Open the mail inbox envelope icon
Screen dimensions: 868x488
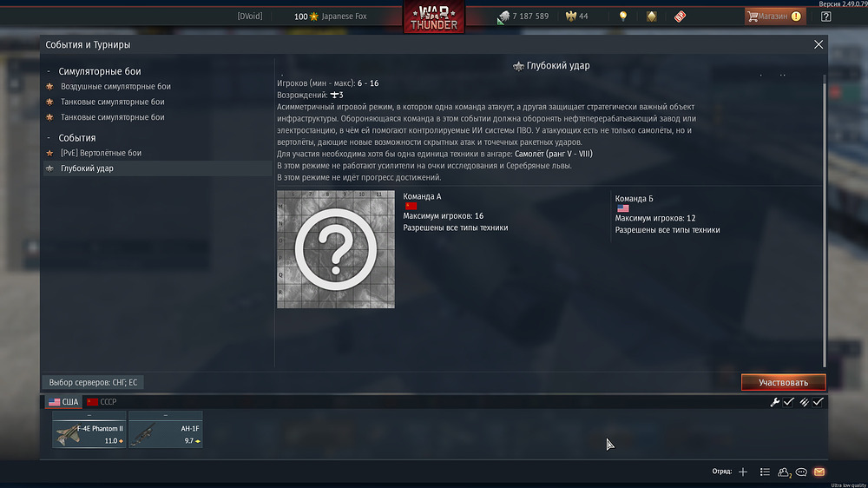tap(819, 472)
